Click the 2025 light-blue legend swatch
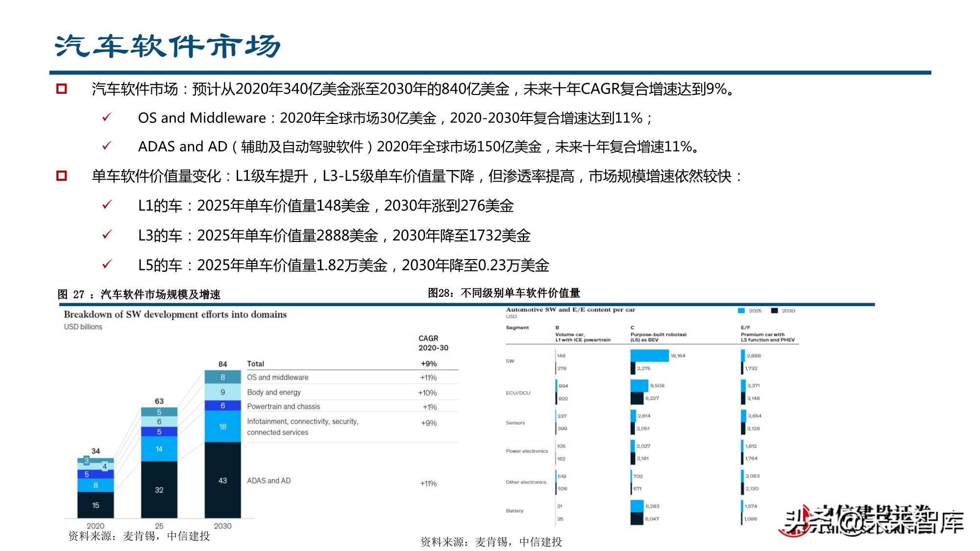Screen dimensions: 980x551 coord(741,311)
